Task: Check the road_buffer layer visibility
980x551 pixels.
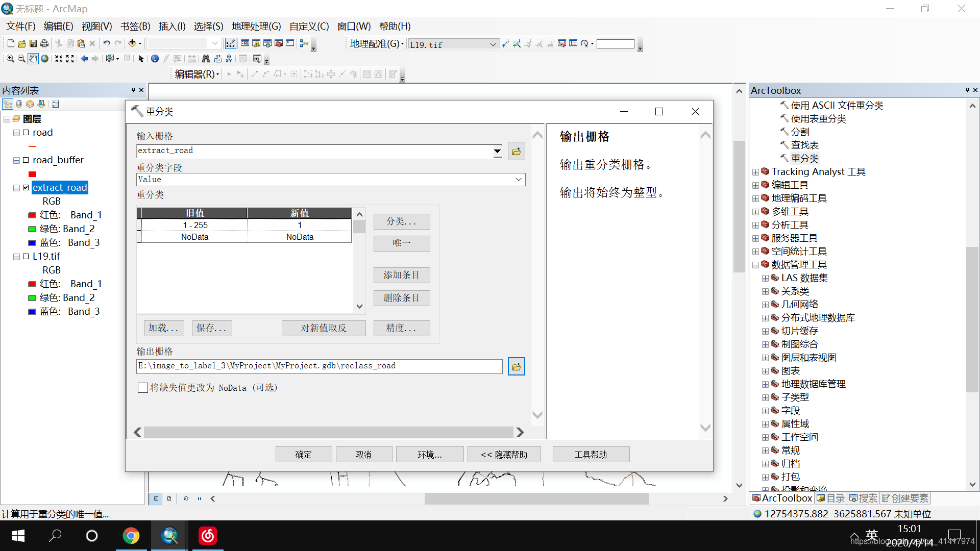Action: pos(26,160)
